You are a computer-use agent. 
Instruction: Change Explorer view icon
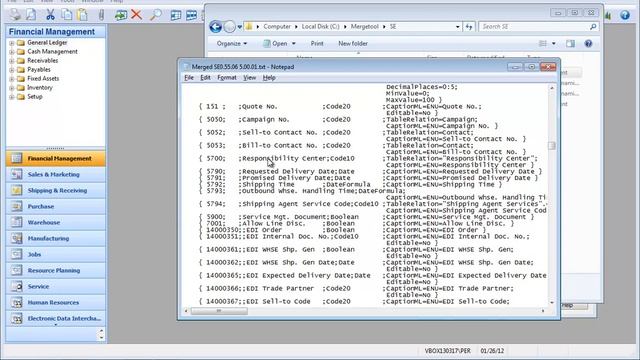coord(543,43)
